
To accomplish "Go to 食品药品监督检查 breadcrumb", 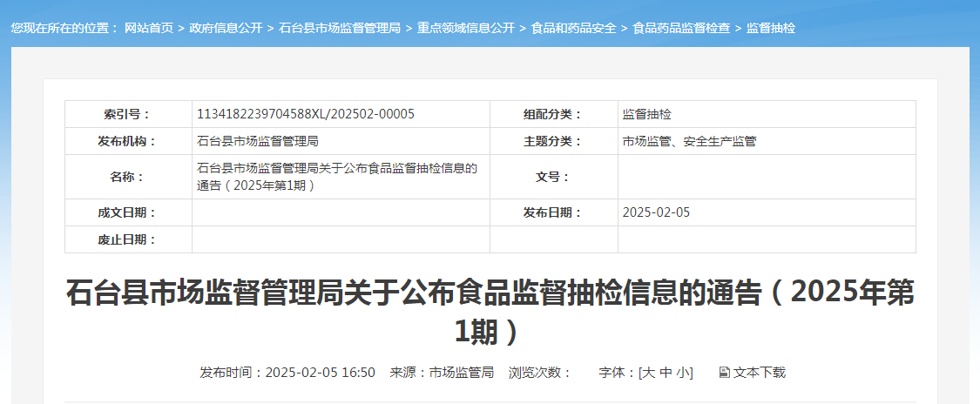I will point(681,28).
